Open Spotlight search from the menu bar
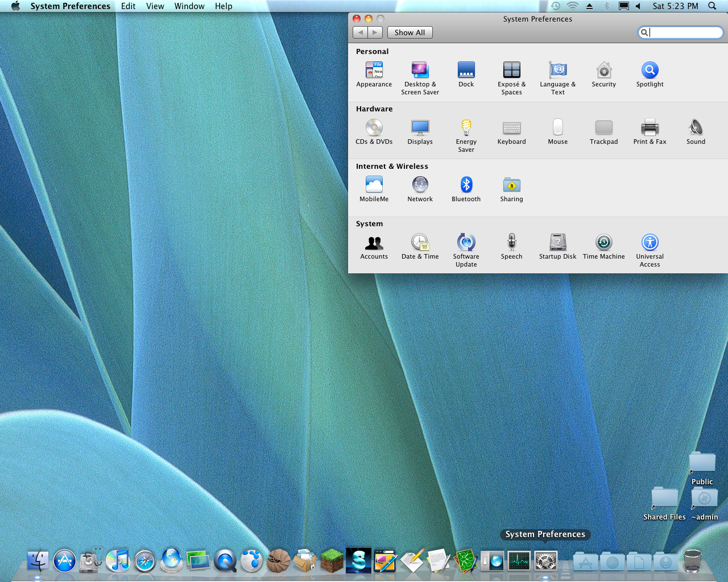728x582 pixels. pyautogui.click(x=712, y=6)
